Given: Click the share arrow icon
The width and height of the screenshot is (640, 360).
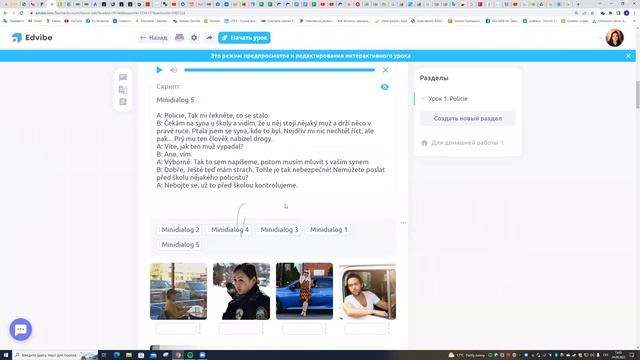Looking at the screenshot, I should pyautogui.click(x=209, y=38).
